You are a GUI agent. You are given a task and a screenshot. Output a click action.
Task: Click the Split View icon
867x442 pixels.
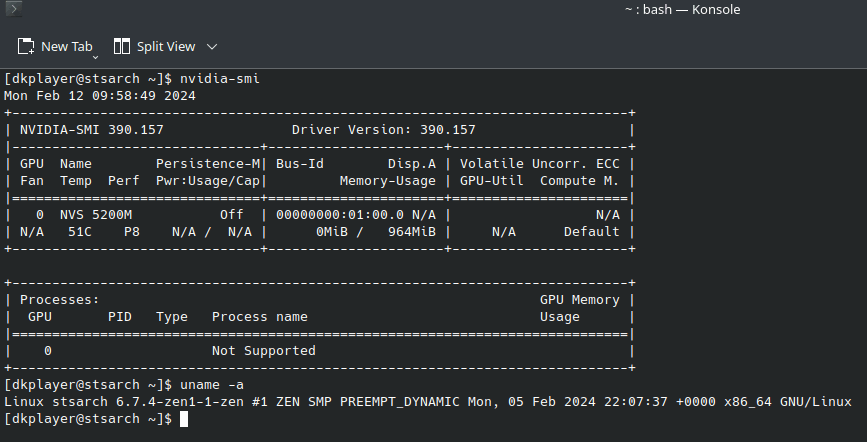tap(122, 46)
